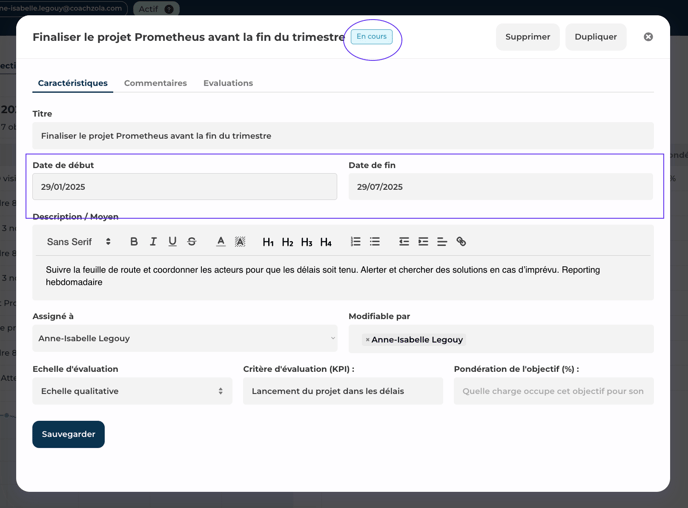Click the Sauvegarder button

click(68, 435)
